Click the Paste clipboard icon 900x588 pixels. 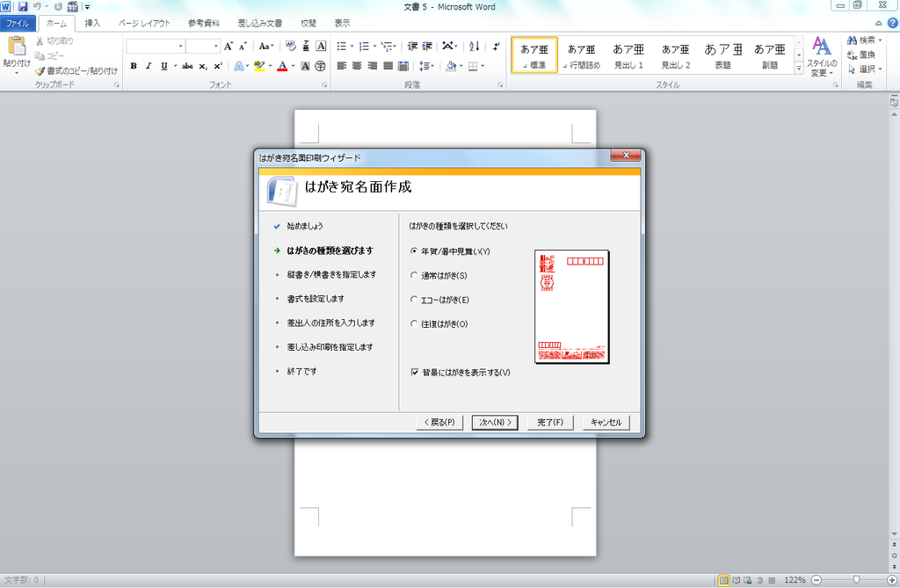pos(17,46)
